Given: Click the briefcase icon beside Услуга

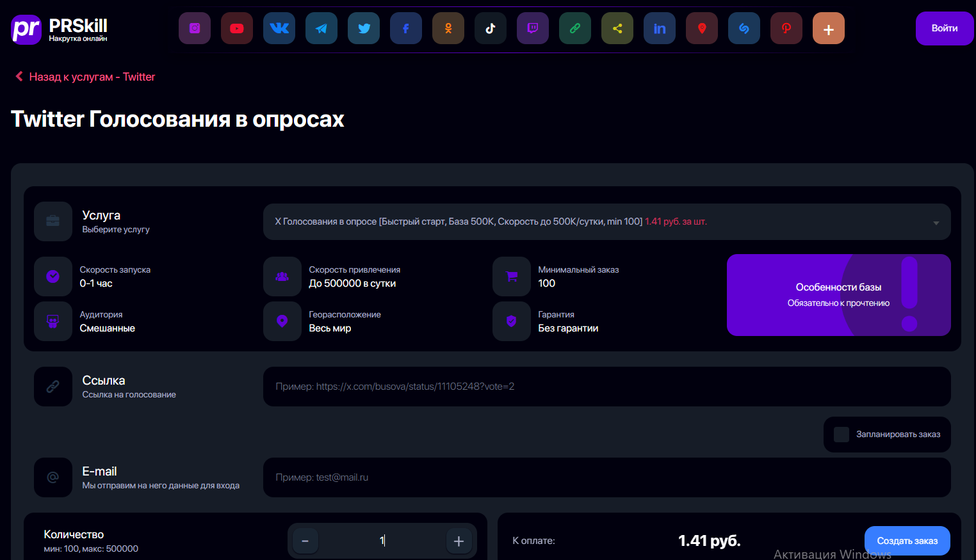Looking at the screenshot, I should click(x=53, y=221).
